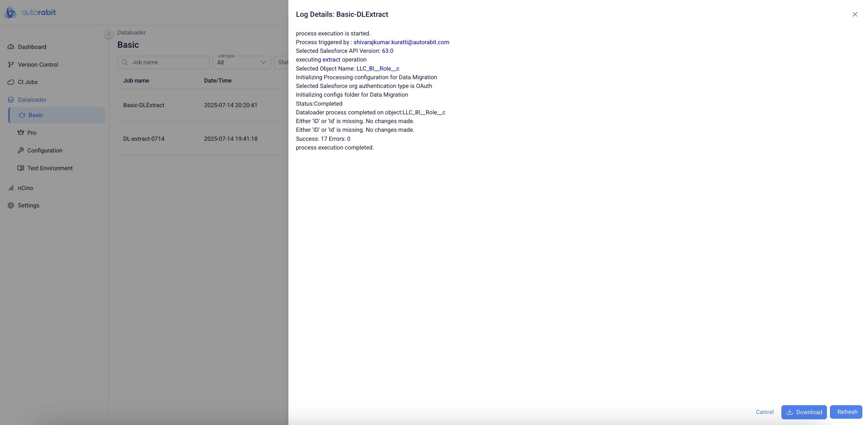Click the nCino bars icon
The width and height of the screenshot is (868, 425).
click(x=11, y=188)
